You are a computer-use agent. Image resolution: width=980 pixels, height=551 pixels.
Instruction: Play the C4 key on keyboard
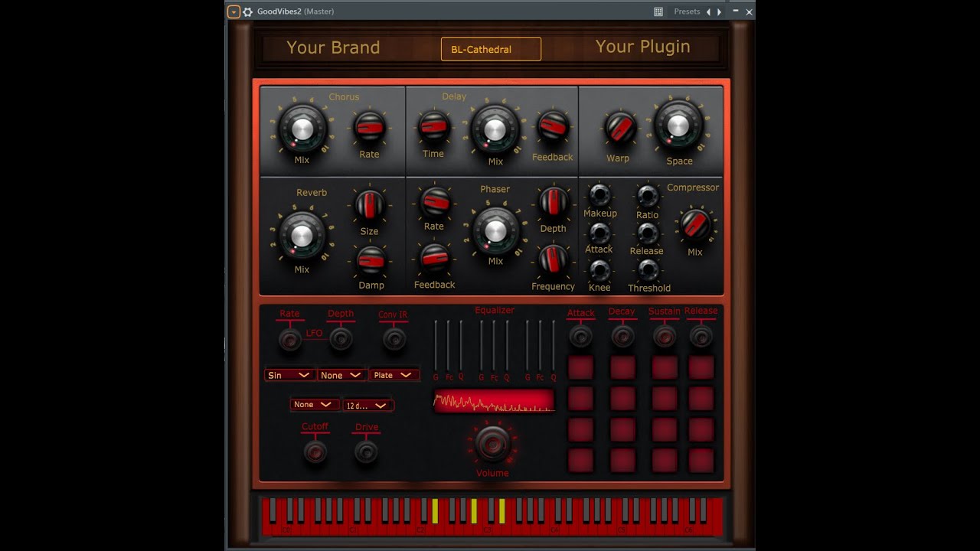[x=554, y=528]
